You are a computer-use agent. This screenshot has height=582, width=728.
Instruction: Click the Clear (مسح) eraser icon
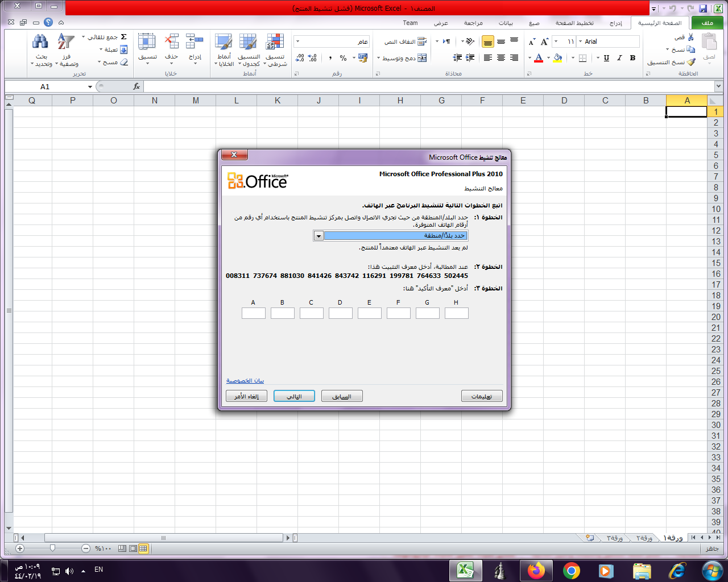(124, 62)
